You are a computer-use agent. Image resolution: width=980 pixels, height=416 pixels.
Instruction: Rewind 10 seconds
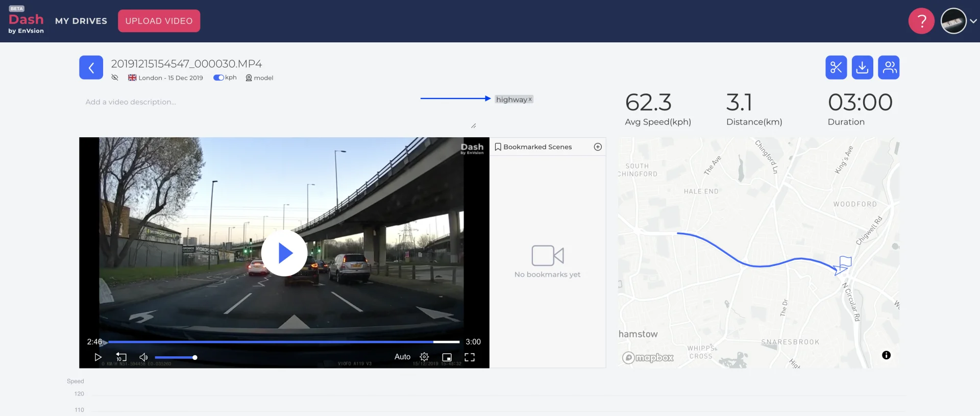click(121, 357)
